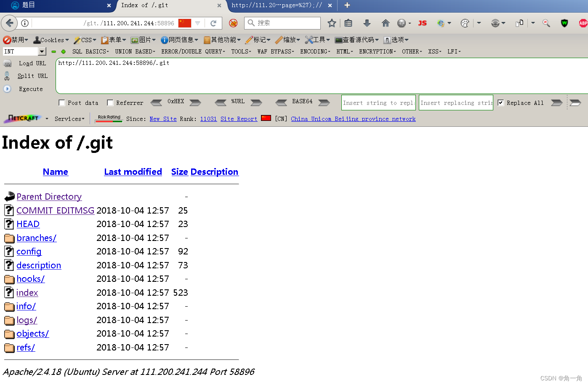Open the COMMIT_EDITMSG file link

coord(56,210)
